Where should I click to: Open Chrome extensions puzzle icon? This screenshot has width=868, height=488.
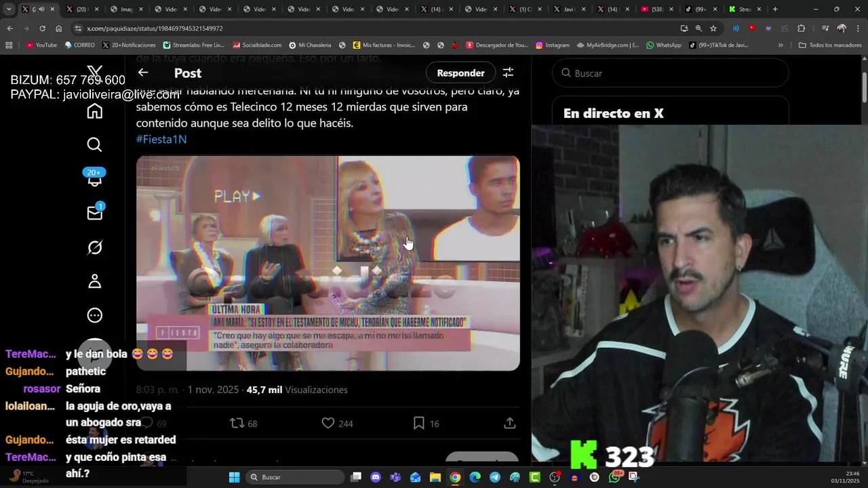click(801, 28)
